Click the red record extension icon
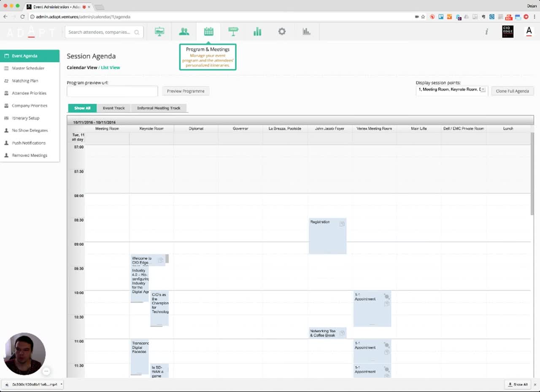540x392 pixels. [526, 17]
